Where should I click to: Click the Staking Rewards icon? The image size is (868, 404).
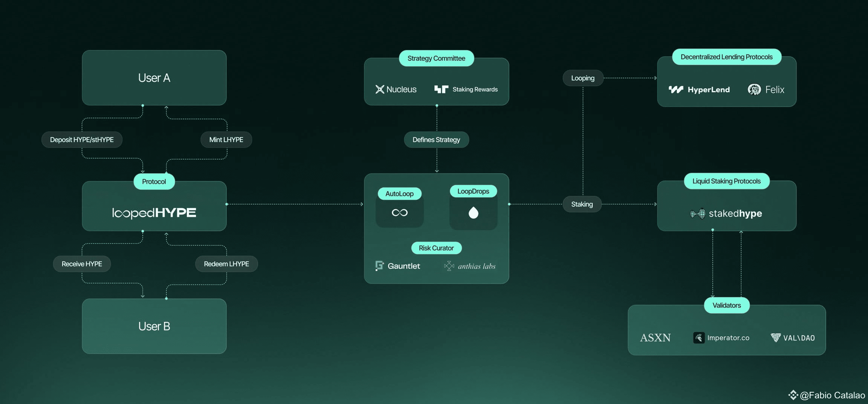point(442,89)
